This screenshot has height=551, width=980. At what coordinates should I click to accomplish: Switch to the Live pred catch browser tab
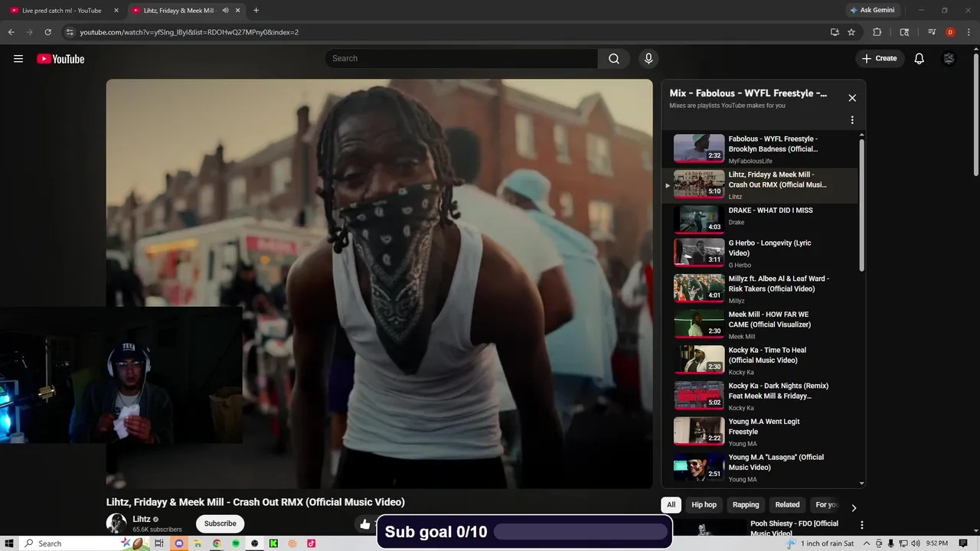pos(61,11)
